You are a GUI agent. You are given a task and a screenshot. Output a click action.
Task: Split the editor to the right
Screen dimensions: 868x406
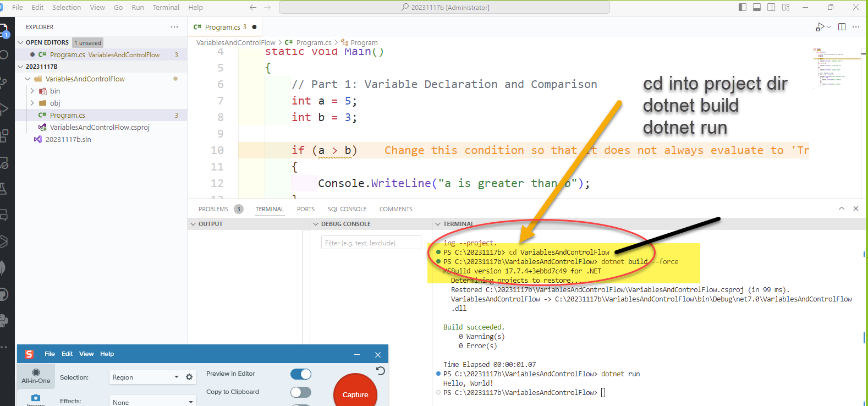click(x=842, y=26)
